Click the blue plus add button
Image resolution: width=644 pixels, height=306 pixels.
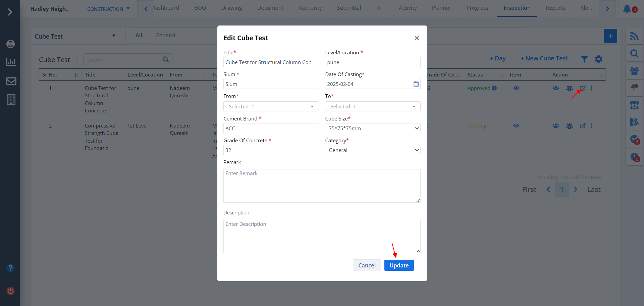pyautogui.click(x=610, y=36)
